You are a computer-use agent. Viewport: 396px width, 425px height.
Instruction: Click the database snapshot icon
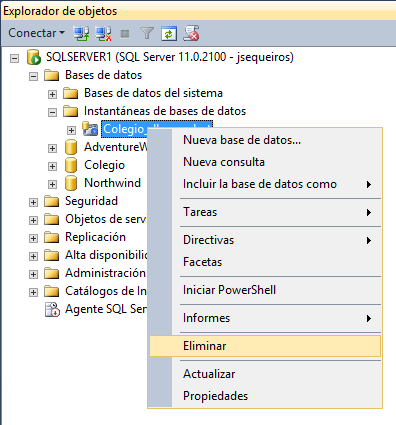pos(90,129)
